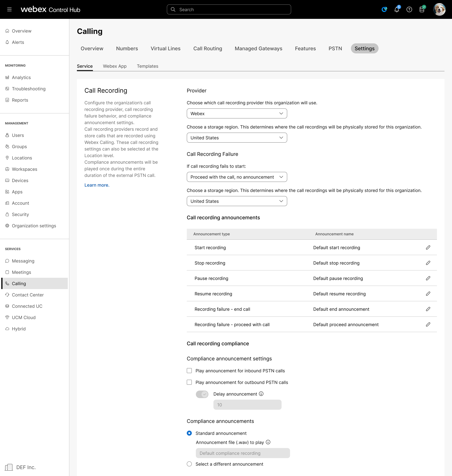Change the United States storage region
This screenshot has height=476, width=452.
[x=237, y=138]
